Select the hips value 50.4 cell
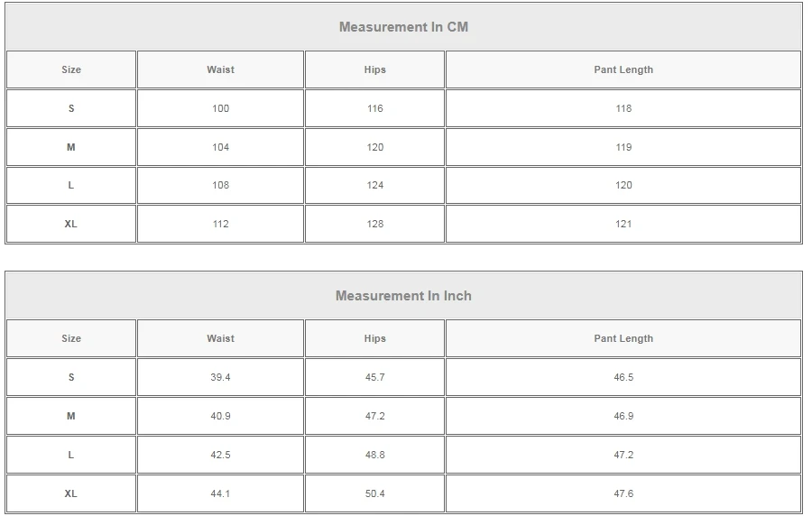Screen dimensions: 812x516 [375, 493]
